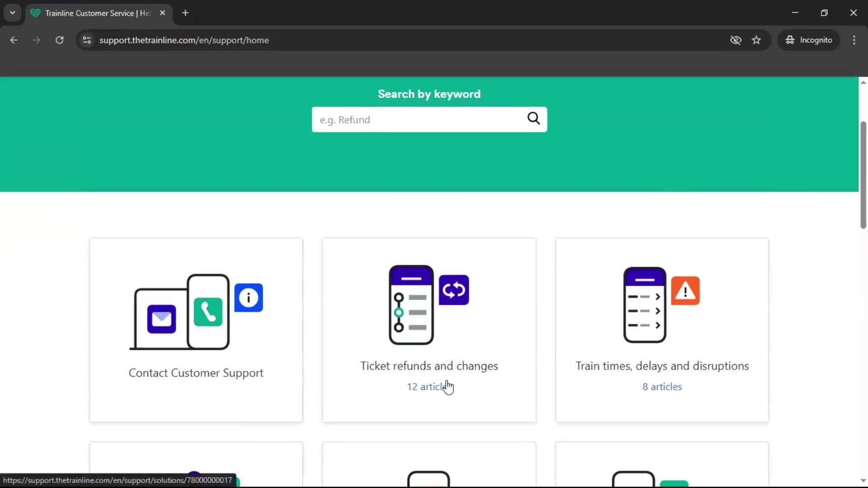Click the Train times and disruptions warning icon
The width and height of the screenshot is (868, 488).
[x=685, y=291]
